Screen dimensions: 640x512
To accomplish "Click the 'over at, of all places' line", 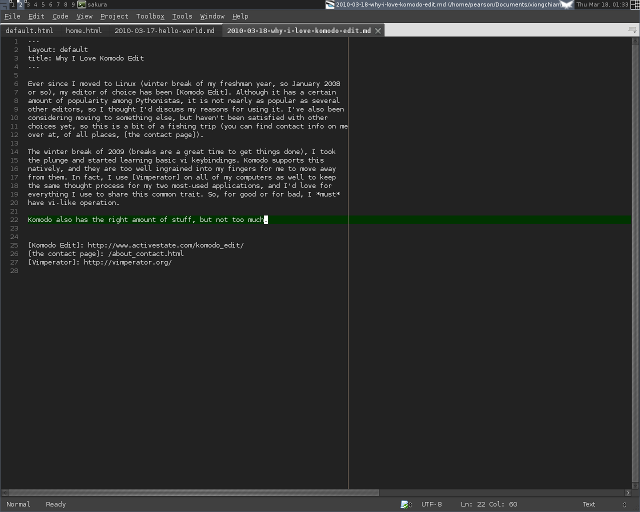I will pos(116,135).
